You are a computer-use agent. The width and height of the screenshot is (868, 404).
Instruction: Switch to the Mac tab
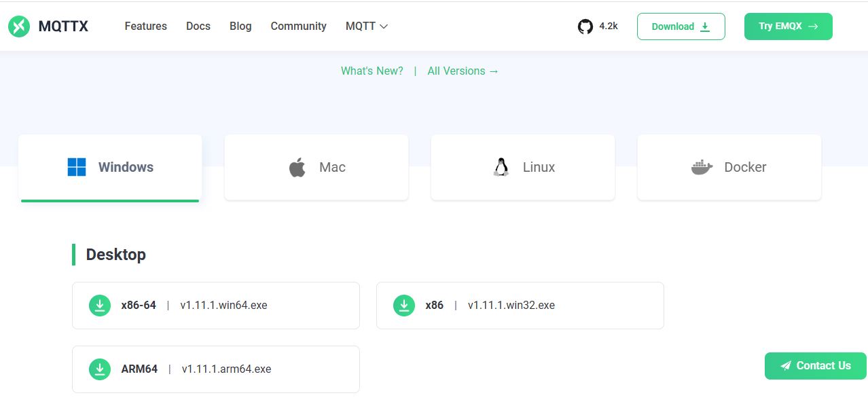[317, 167]
